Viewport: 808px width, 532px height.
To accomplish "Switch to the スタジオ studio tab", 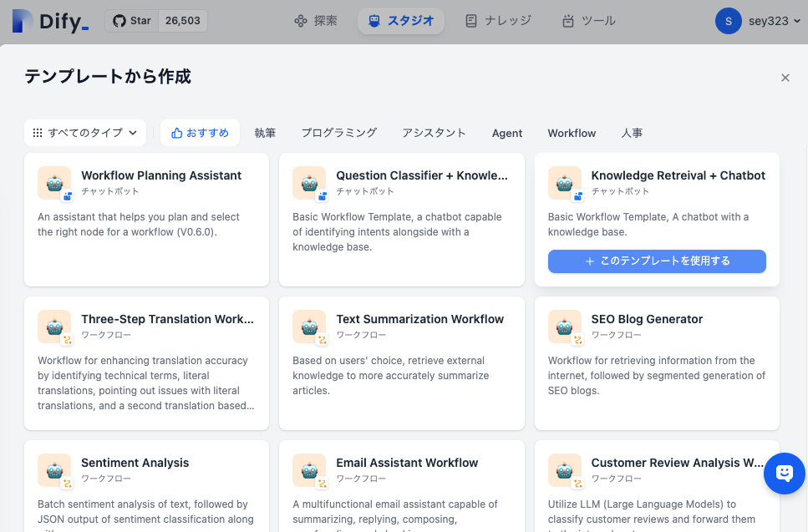I will [401, 21].
